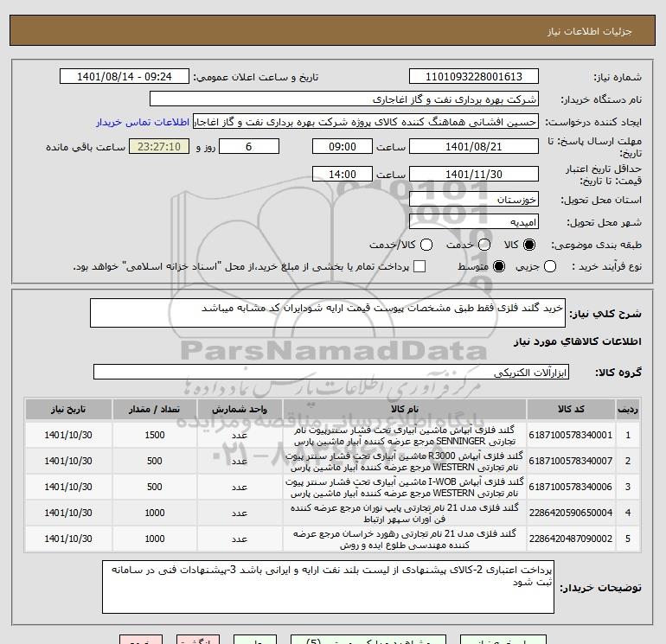Select the خدمت radio button
The image size is (666, 644).
(484, 245)
